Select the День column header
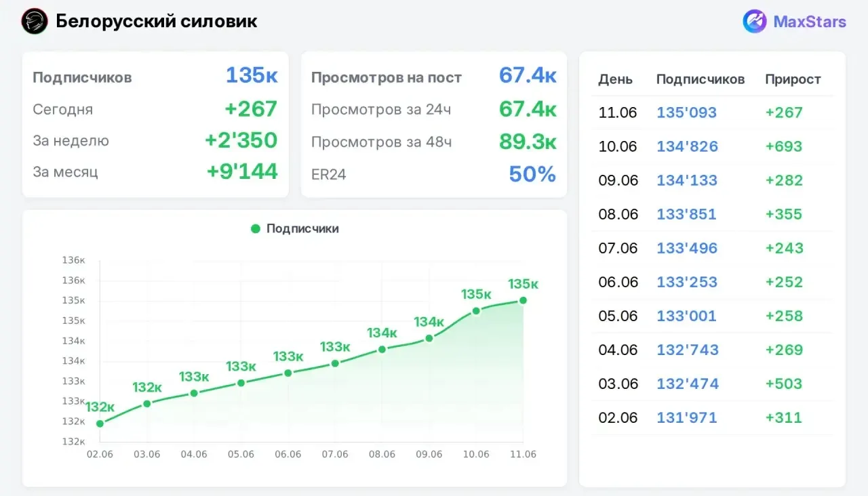The image size is (868, 496). coord(616,79)
